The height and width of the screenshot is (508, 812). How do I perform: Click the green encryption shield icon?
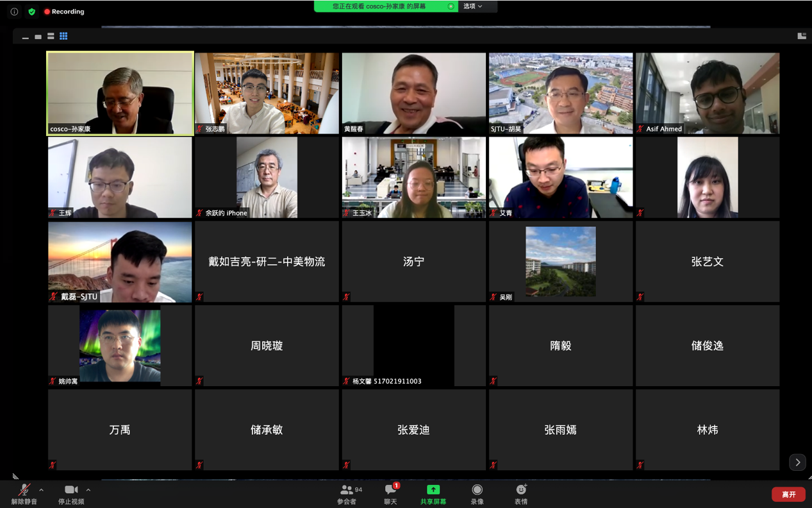[x=31, y=12]
